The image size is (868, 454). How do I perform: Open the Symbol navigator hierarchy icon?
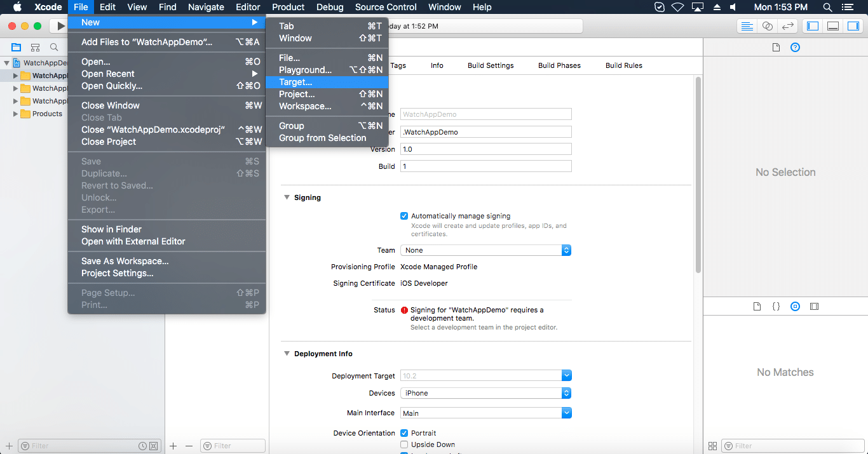click(x=36, y=48)
